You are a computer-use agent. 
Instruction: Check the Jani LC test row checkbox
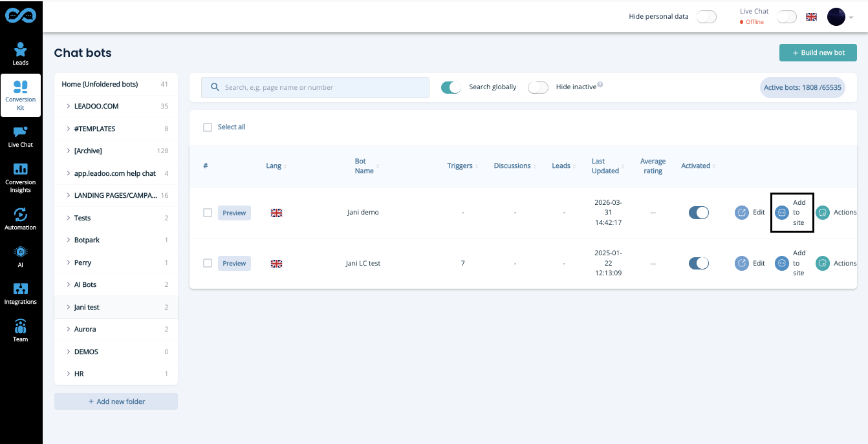click(208, 263)
